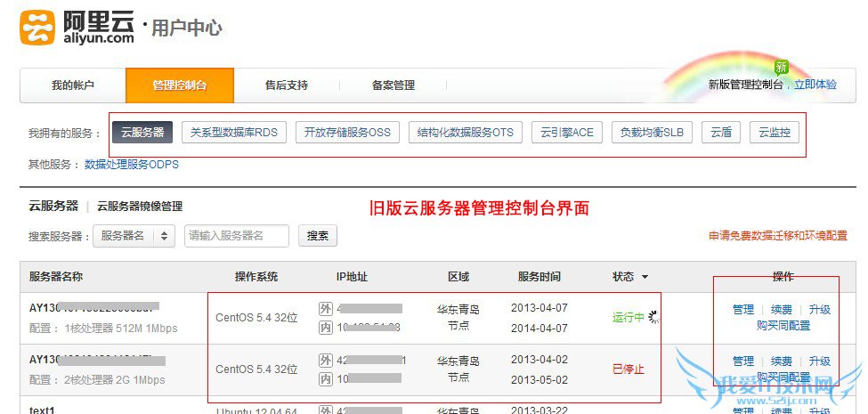Open the 服务器名 search type dropdown

[x=134, y=236]
